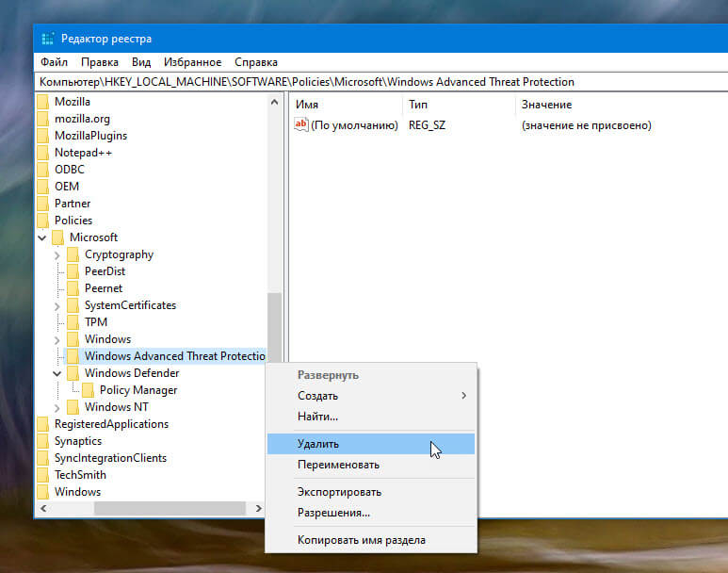The image size is (728, 573).
Task: Open the Избранное menu
Action: point(193,62)
